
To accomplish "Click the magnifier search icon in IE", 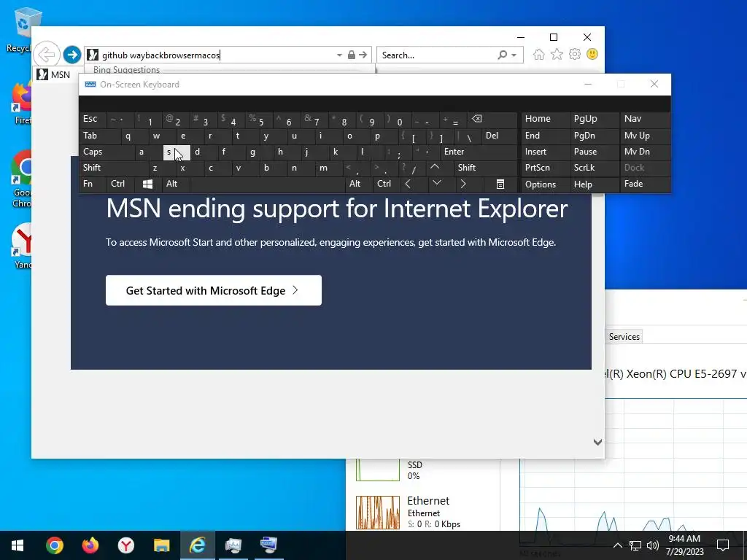I will (x=502, y=55).
